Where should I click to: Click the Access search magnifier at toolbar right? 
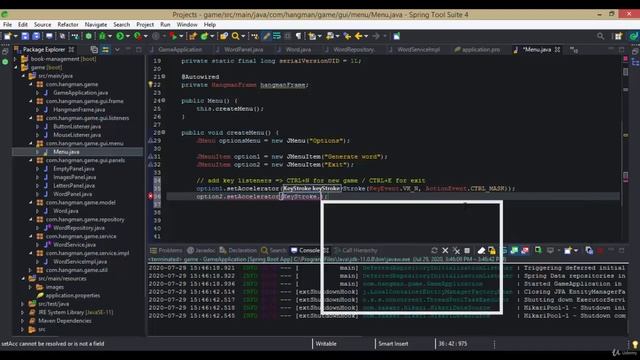[600, 36]
